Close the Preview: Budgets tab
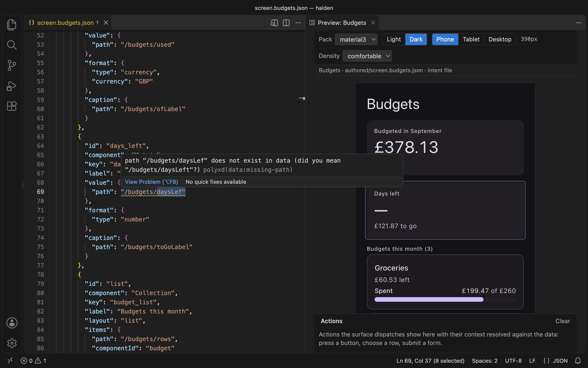Image resolution: width=588 pixels, height=368 pixels. tap(373, 23)
